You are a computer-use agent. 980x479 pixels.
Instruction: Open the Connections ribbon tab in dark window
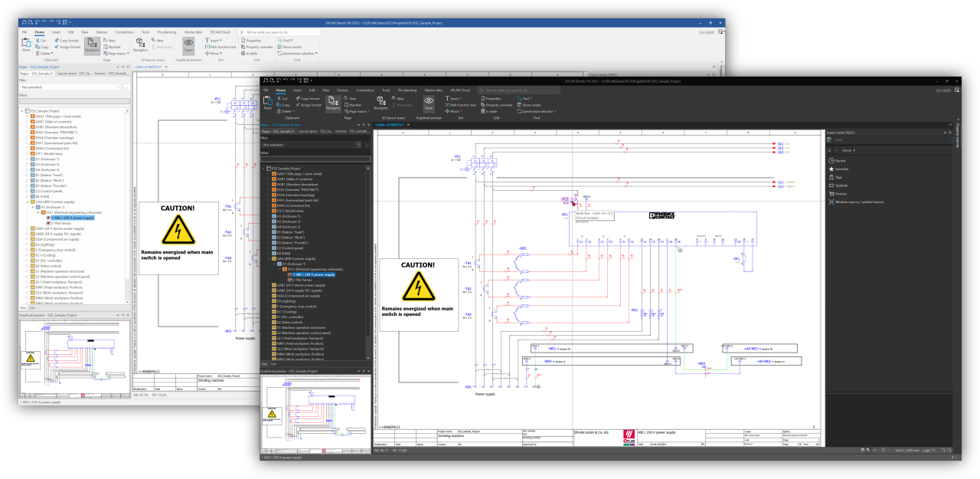[365, 90]
